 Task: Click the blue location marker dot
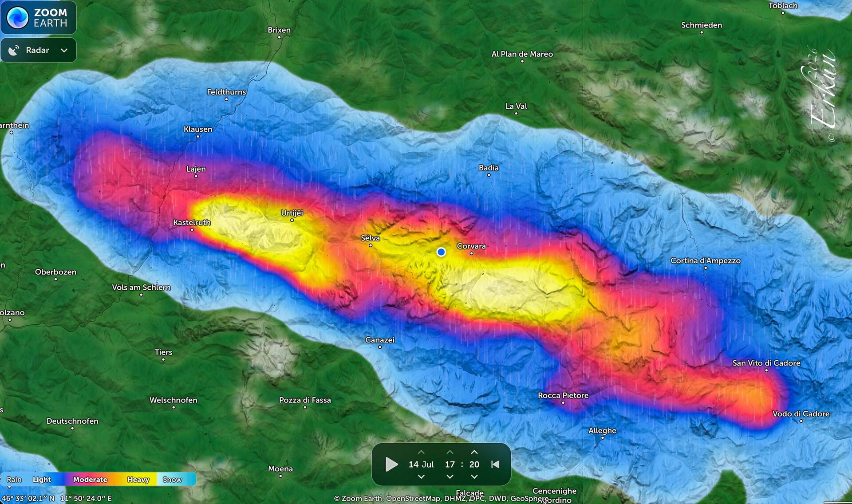(x=441, y=252)
